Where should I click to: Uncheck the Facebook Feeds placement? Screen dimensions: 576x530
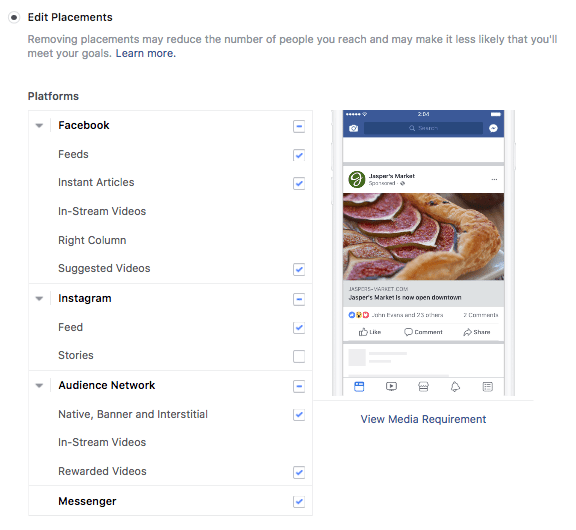click(299, 155)
